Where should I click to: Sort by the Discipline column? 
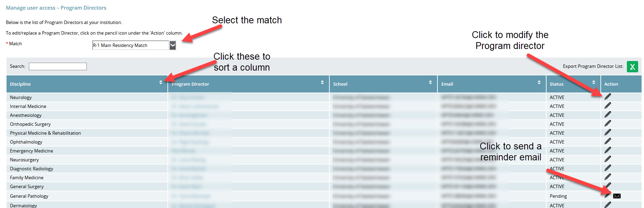tap(161, 83)
